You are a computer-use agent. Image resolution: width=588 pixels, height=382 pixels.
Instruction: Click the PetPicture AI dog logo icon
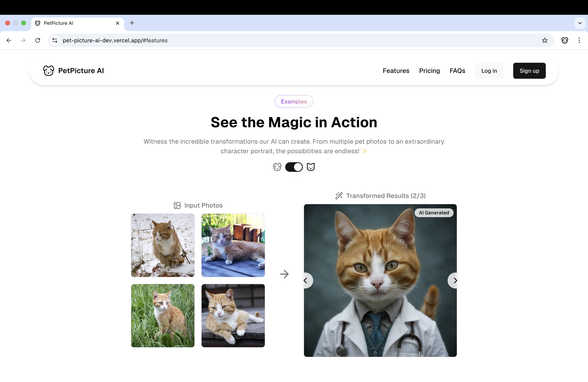pyautogui.click(x=48, y=71)
